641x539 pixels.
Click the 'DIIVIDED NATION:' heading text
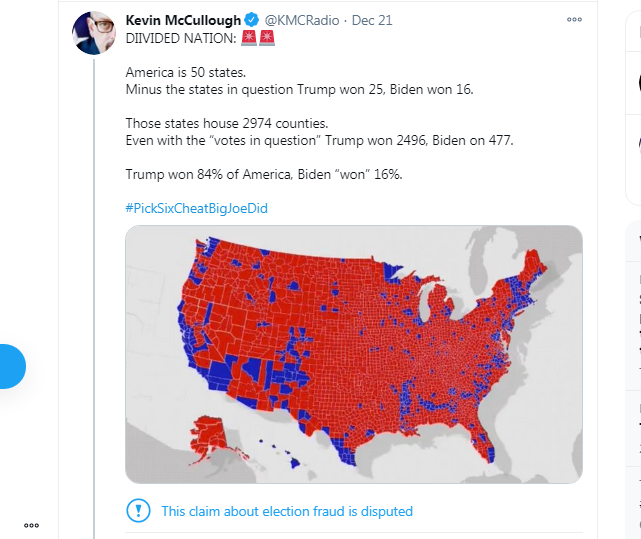pyautogui.click(x=181, y=38)
